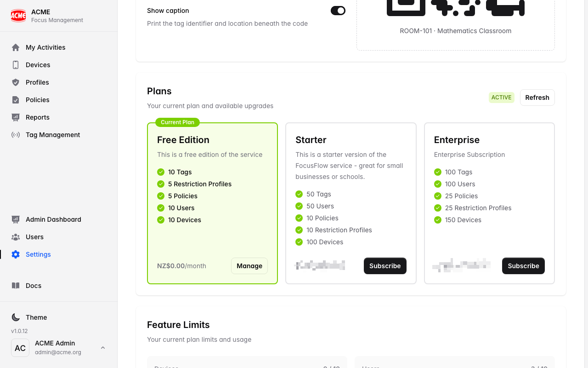Click the ACME logo icon

click(x=18, y=16)
